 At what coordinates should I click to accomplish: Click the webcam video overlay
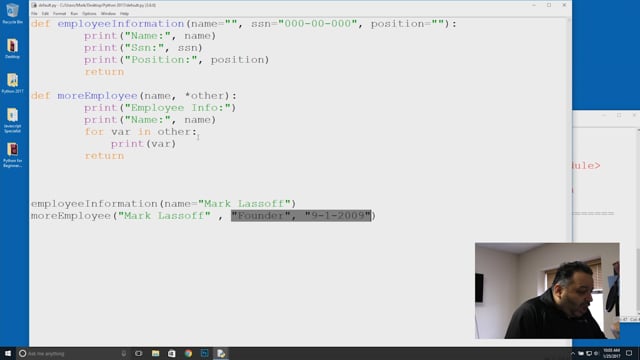547,291
